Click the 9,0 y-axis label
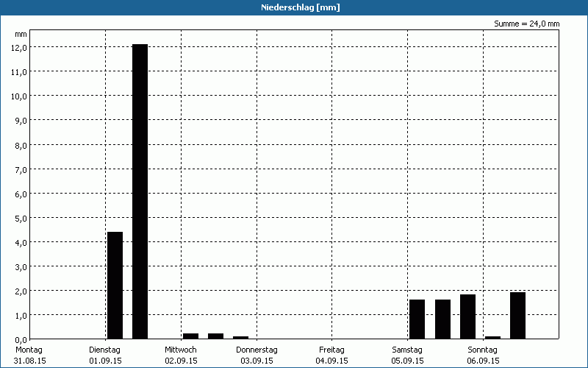588x368 pixels. [x=21, y=121]
